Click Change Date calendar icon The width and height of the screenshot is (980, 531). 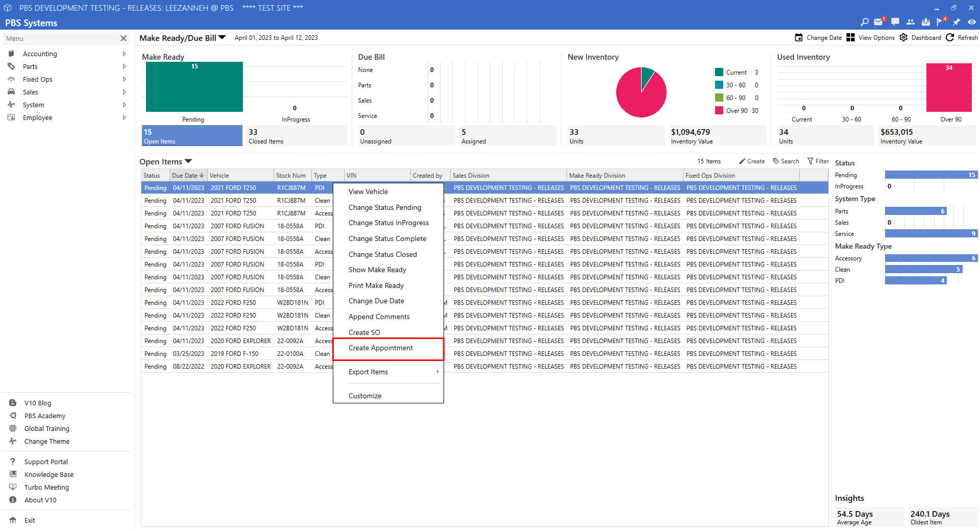799,37
